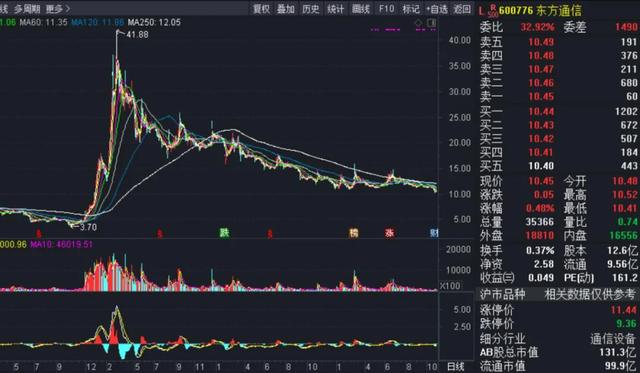Open the 历史 history button
The width and height of the screenshot is (640, 373).
311,9
